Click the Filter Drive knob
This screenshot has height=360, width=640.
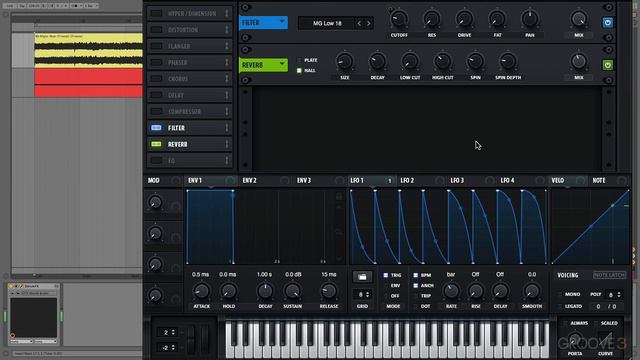464,19
